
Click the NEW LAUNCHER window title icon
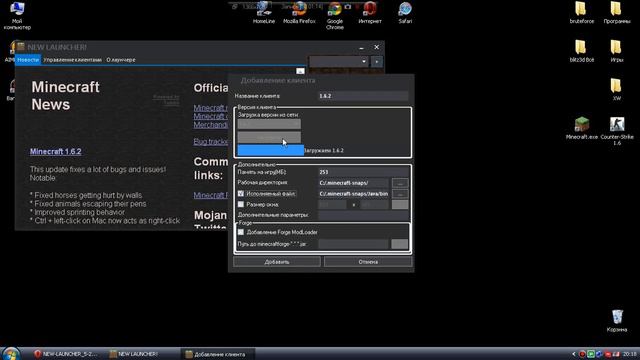21,47
